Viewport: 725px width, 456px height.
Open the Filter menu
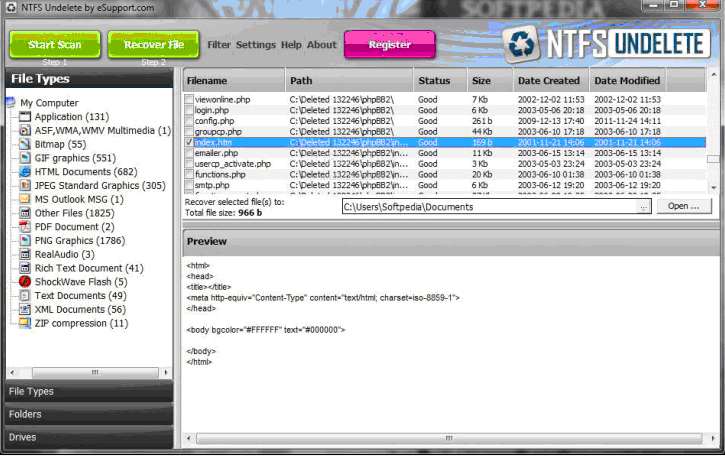[219, 45]
